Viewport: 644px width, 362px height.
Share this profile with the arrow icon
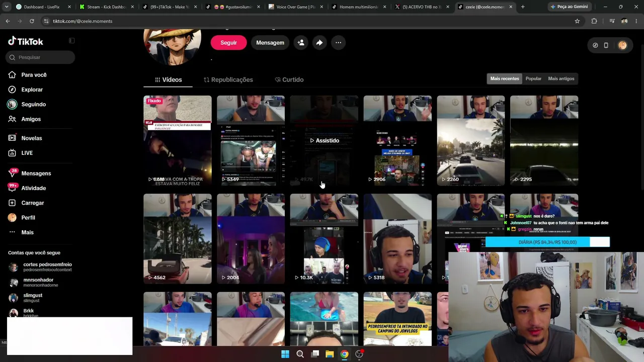pyautogui.click(x=319, y=43)
